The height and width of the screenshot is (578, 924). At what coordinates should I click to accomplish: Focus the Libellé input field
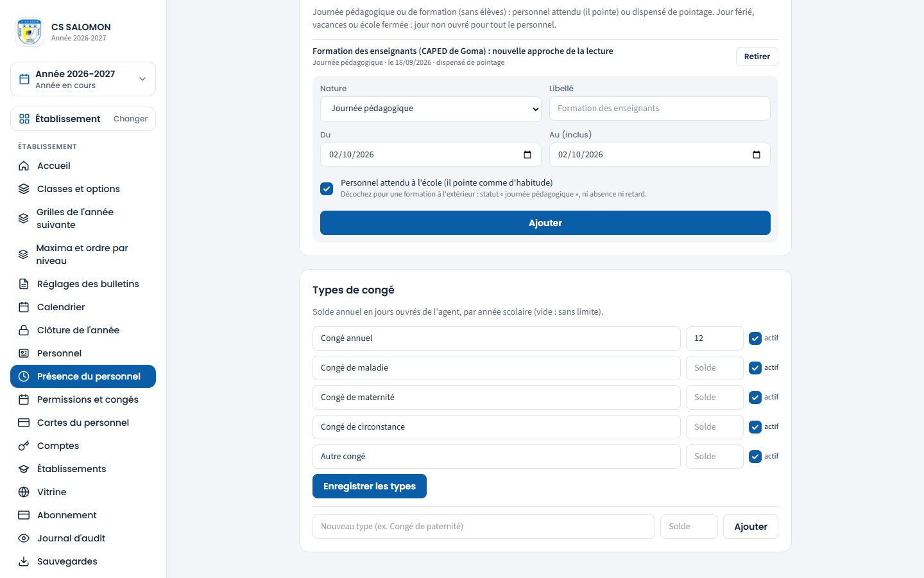660,109
